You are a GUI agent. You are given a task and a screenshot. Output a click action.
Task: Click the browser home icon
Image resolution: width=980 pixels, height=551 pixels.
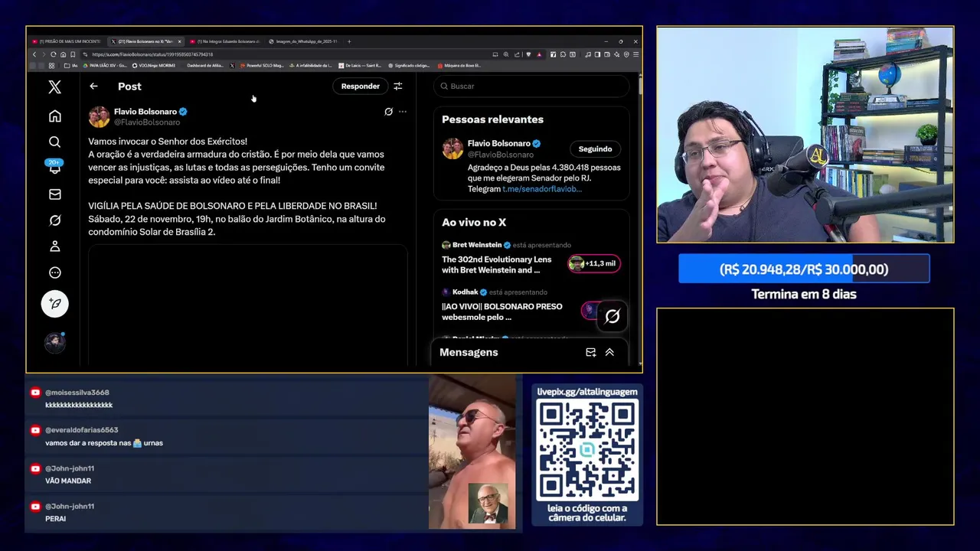tap(63, 54)
